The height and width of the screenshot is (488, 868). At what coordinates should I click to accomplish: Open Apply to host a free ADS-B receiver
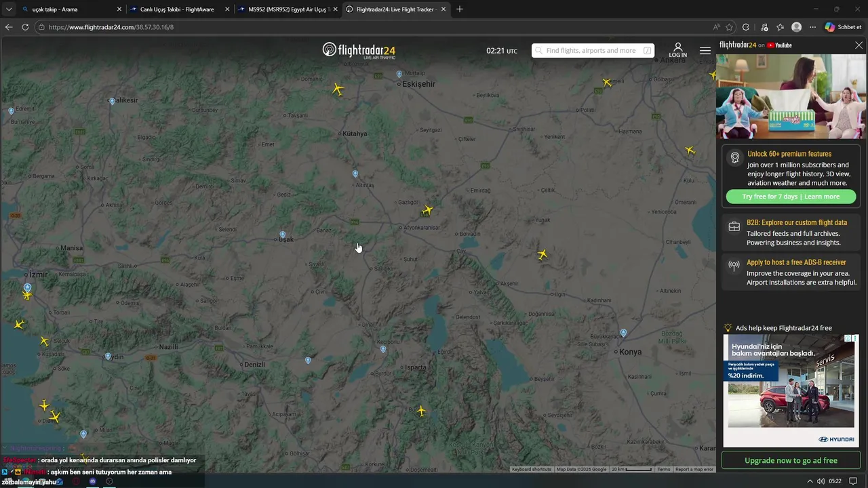[791, 272]
